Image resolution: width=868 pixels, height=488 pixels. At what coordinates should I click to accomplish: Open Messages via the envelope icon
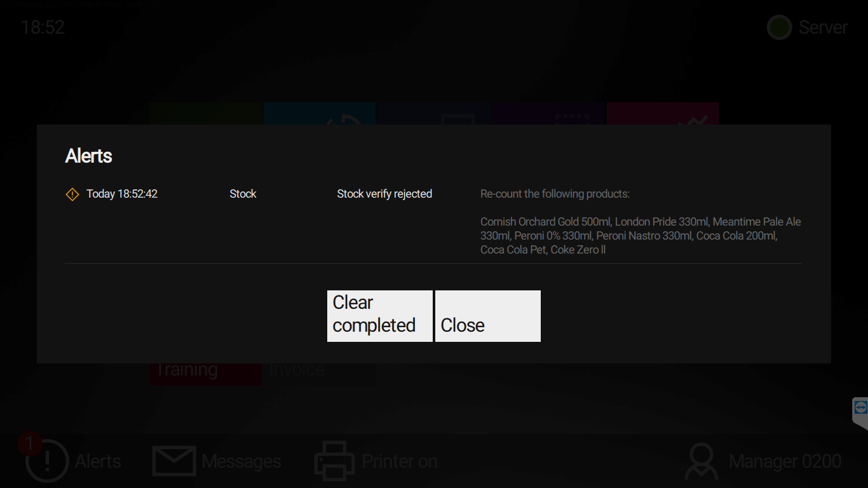point(173,461)
